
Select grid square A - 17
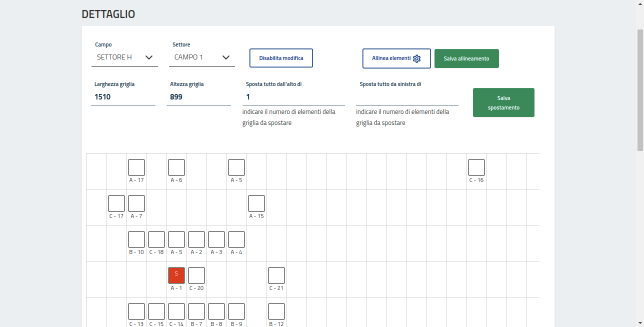(x=136, y=167)
